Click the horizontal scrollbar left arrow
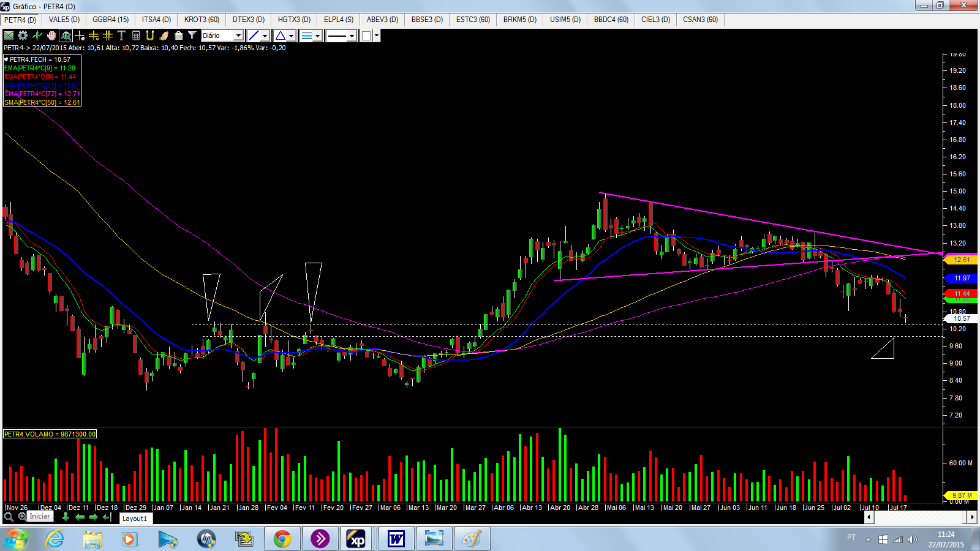 click(x=869, y=517)
